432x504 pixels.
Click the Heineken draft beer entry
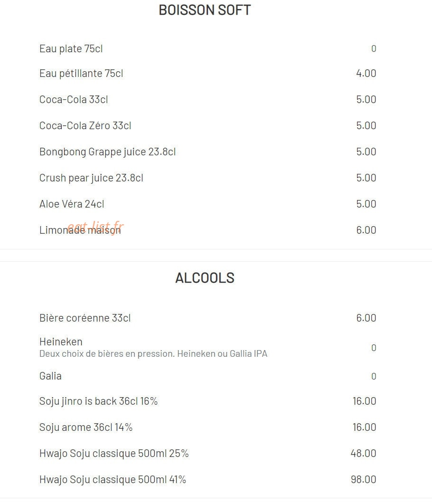(x=61, y=342)
